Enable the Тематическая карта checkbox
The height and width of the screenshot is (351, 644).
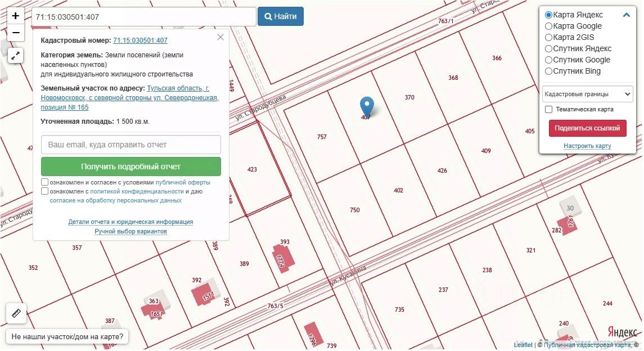tap(549, 109)
